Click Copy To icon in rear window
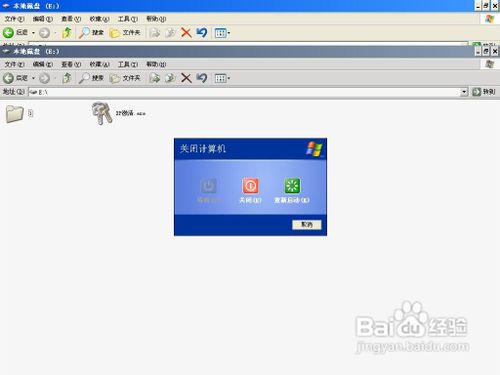This screenshot has height=375, width=500. [x=170, y=33]
